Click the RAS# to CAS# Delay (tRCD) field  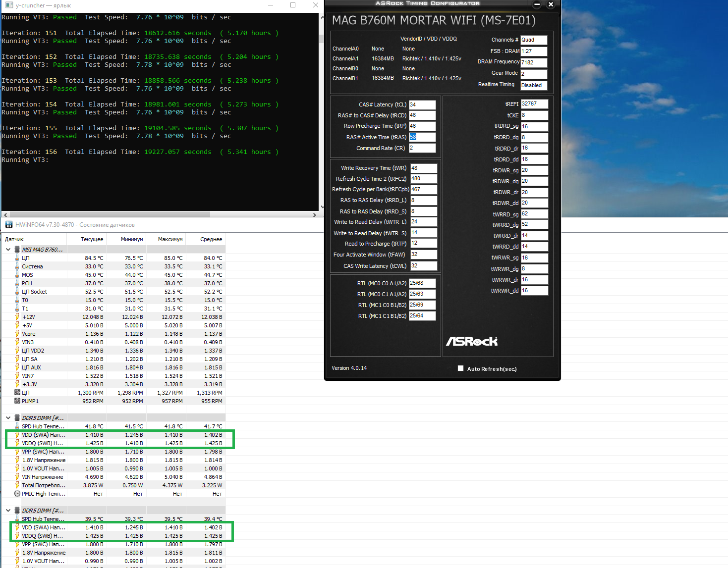[422, 115]
